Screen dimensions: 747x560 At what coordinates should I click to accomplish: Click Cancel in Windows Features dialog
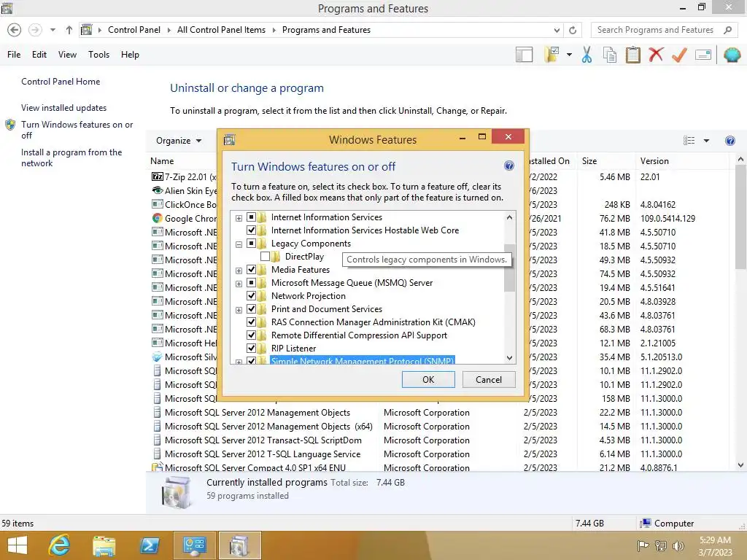click(489, 379)
